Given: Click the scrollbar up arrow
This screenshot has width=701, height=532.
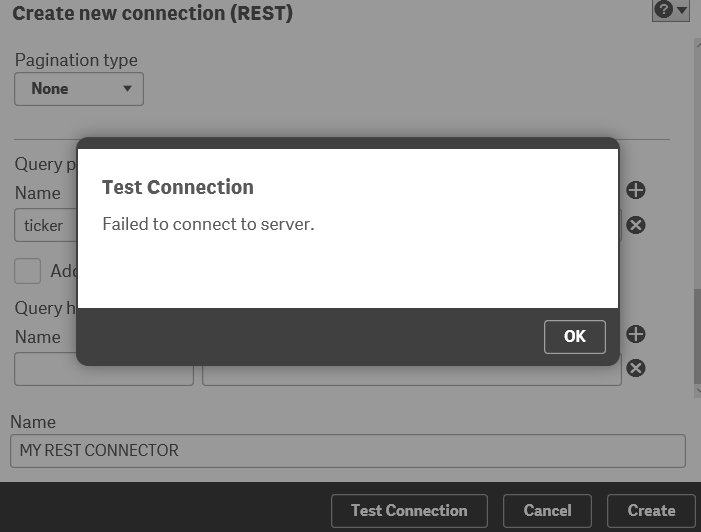Looking at the screenshot, I should point(695,45).
